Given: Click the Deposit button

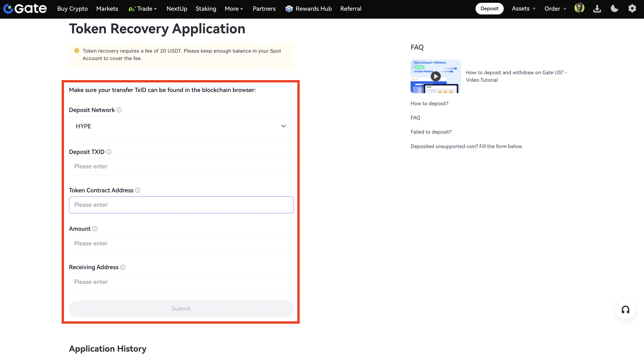Looking at the screenshot, I should click(x=489, y=9).
